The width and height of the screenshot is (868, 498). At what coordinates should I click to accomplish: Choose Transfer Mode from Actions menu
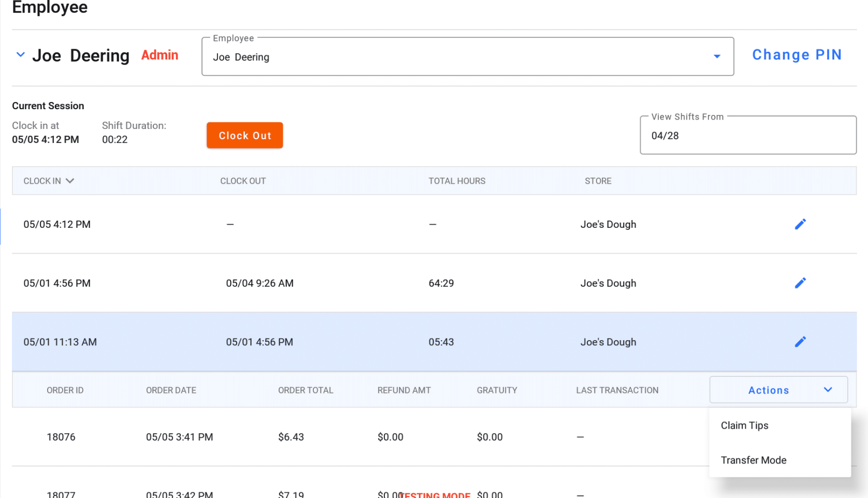click(x=754, y=460)
